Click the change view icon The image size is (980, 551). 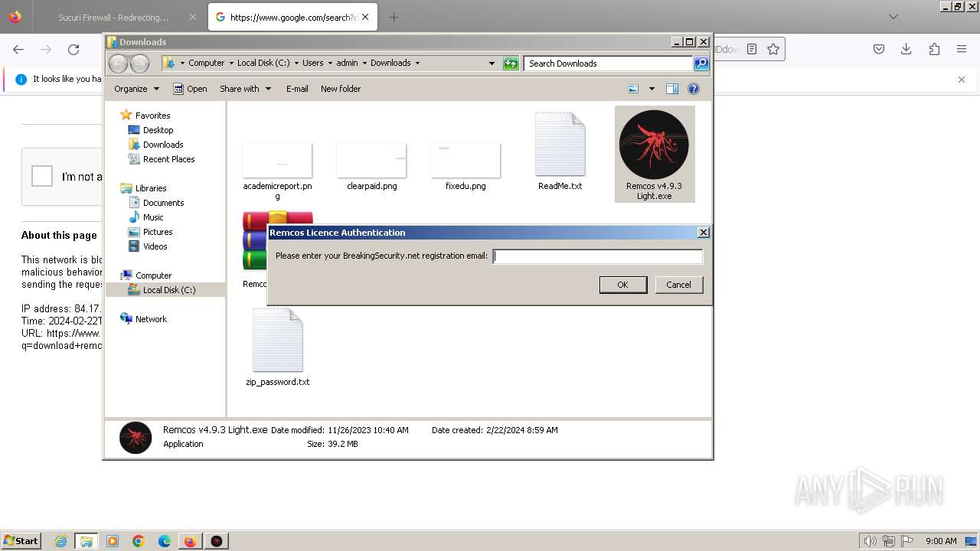[x=633, y=89]
